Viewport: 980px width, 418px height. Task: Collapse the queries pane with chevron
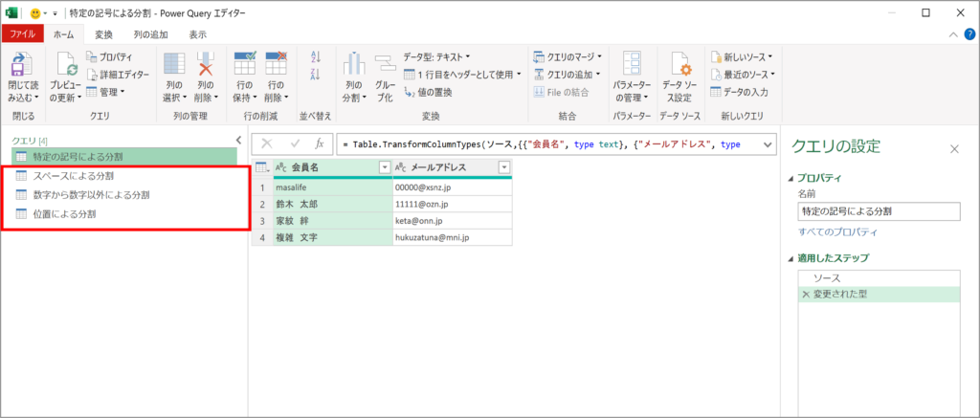(238, 141)
